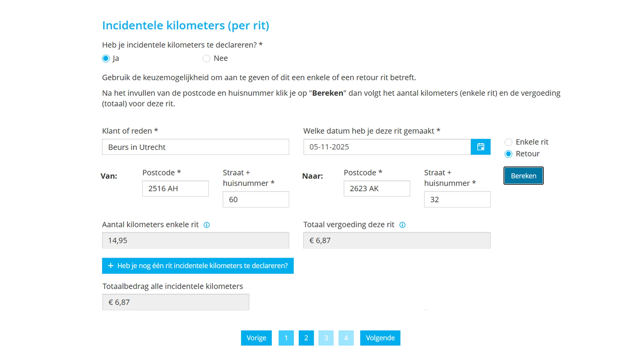Switch trip type to 'Enkele rit'

[x=508, y=142]
